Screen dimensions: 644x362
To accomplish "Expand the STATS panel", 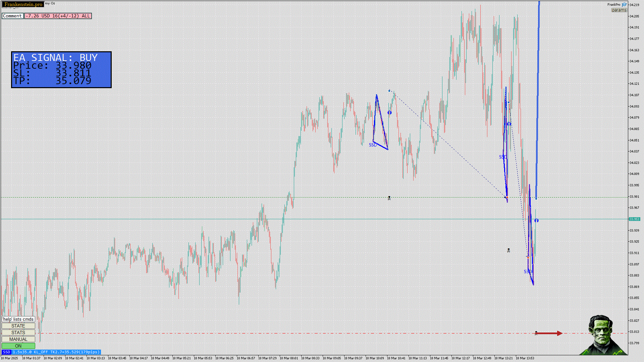I will click(x=18, y=333).
